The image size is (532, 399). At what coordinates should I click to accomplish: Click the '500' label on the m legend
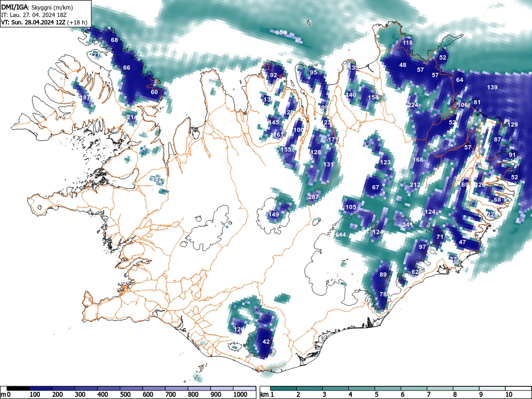pos(125,395)
